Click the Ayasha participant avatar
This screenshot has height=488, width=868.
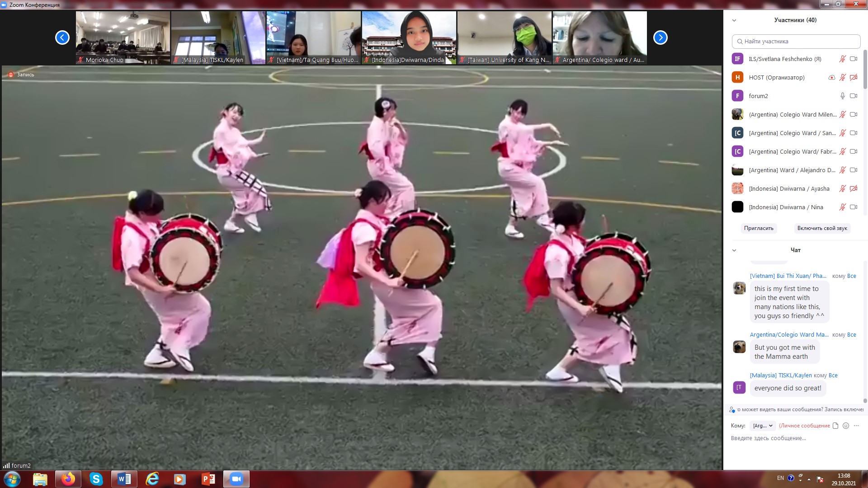(x=737, y=188)
